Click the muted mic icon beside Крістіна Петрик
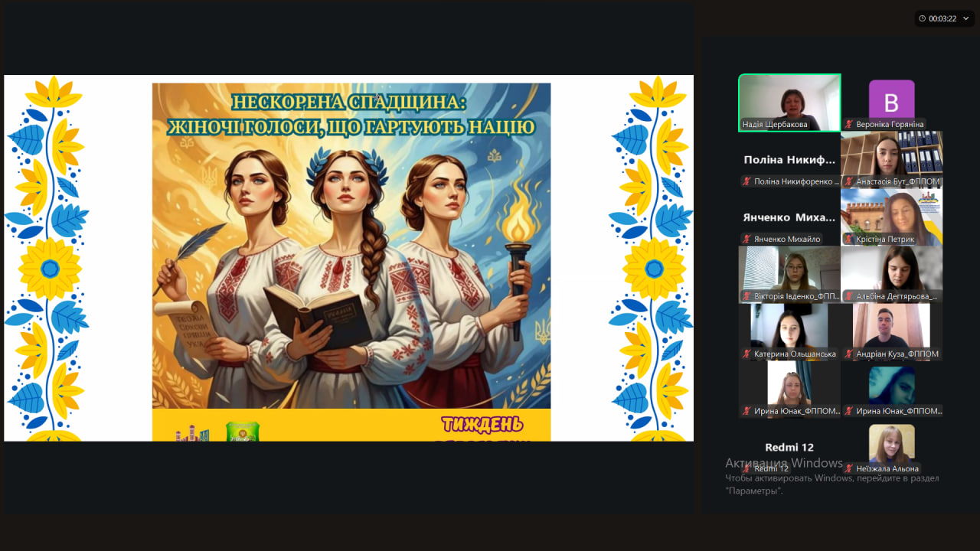980x551 pixels. [x=848, y=239]
